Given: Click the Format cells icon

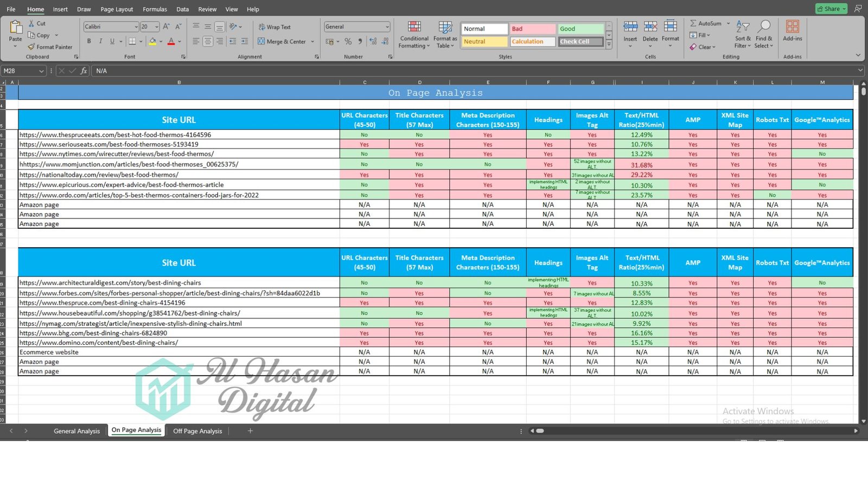Looking at the screenshot, I should coord(671,26).
